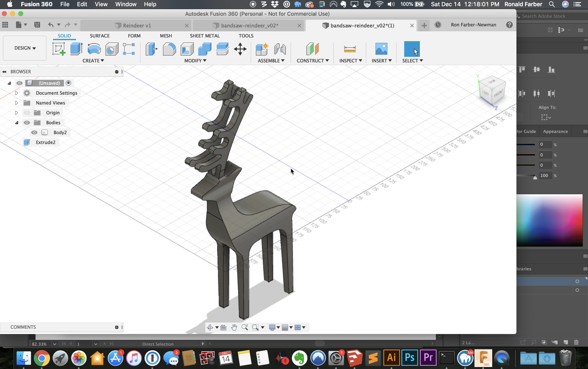Viewport: 588px width, 369px height.
Task: Expand the Named Views node
Action: pos(16,103)
